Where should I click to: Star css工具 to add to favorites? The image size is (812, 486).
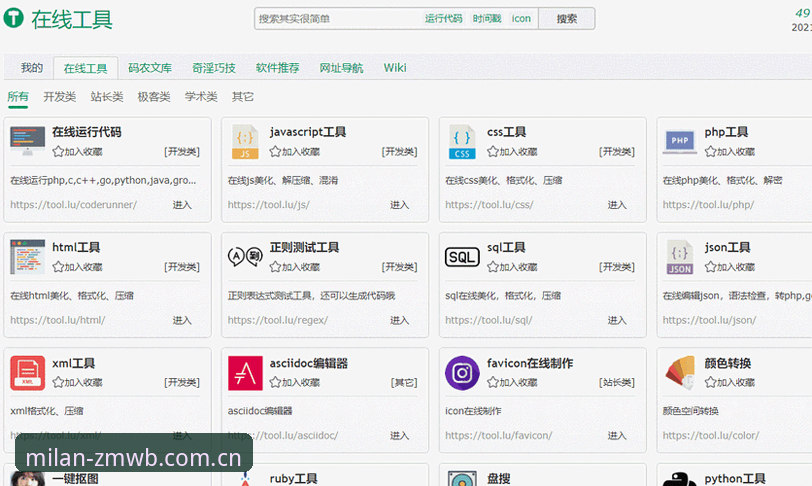(492, 151)
